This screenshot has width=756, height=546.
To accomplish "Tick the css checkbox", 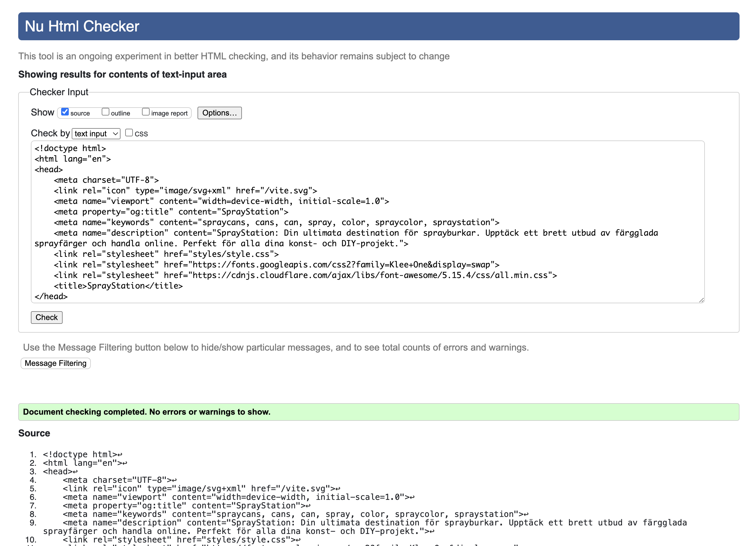I will click(129, 133).
